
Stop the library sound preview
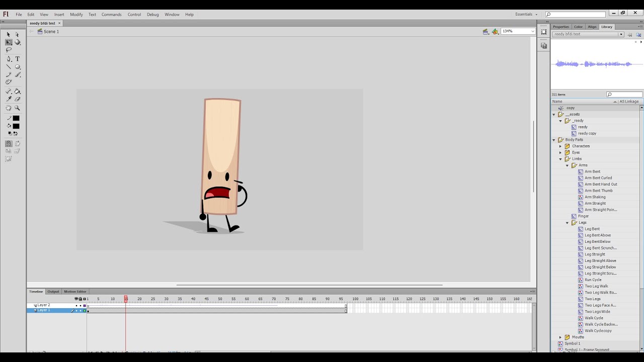point(636,42)
